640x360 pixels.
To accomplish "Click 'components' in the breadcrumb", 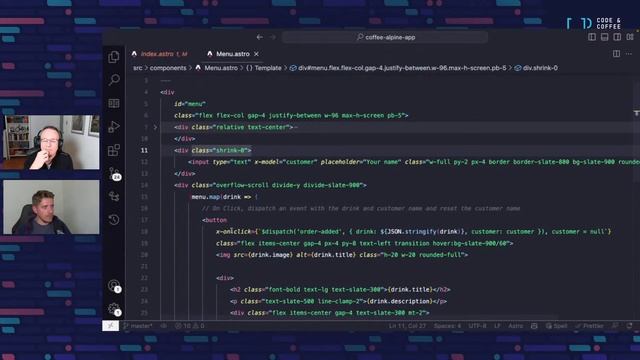I will [168, 68].
